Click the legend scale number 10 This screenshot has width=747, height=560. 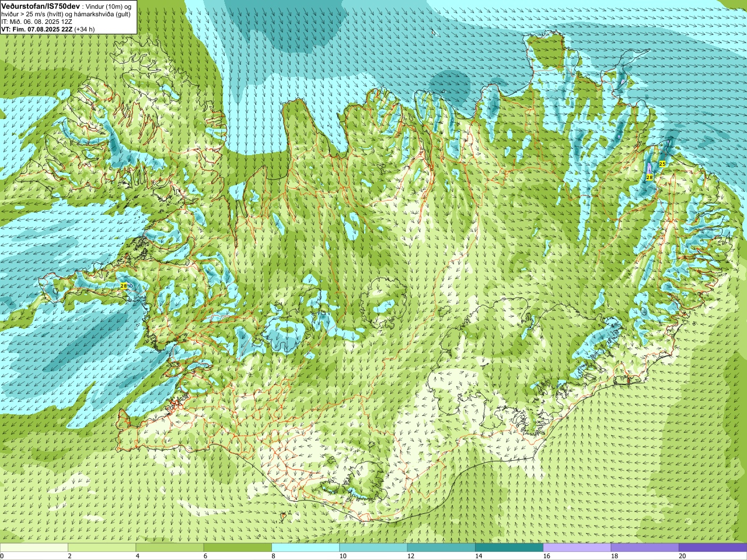coord(343,556)
